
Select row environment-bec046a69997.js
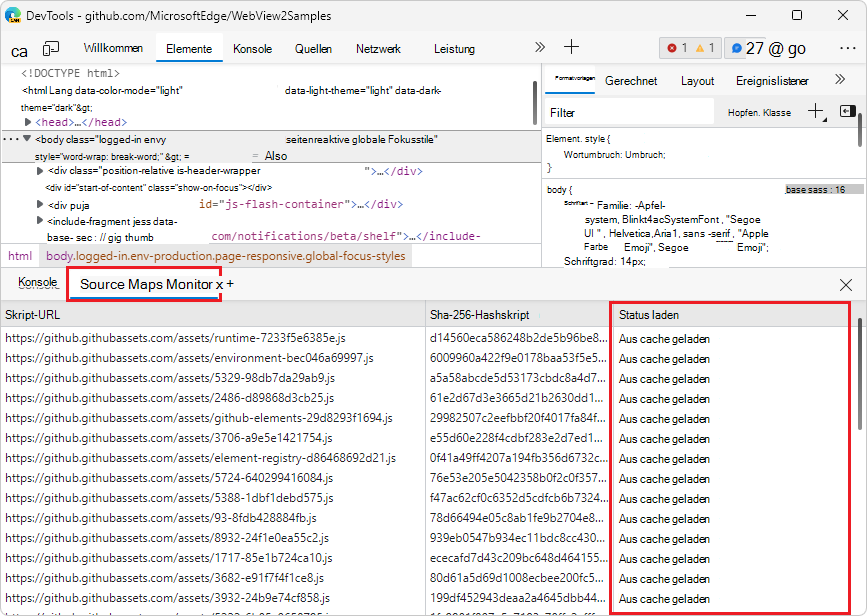[426, 358]
